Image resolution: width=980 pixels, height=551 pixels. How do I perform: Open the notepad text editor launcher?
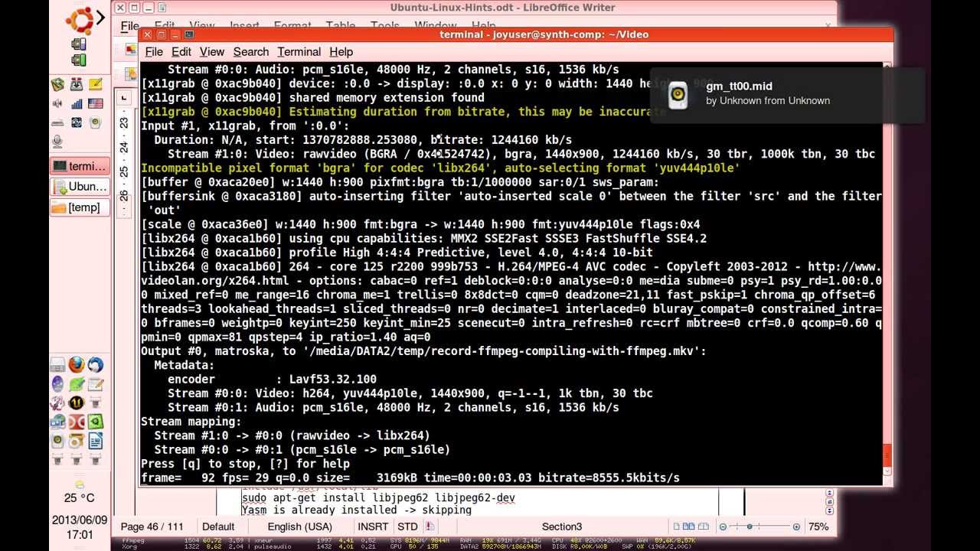pyautogui.click(x=96, y=384)
